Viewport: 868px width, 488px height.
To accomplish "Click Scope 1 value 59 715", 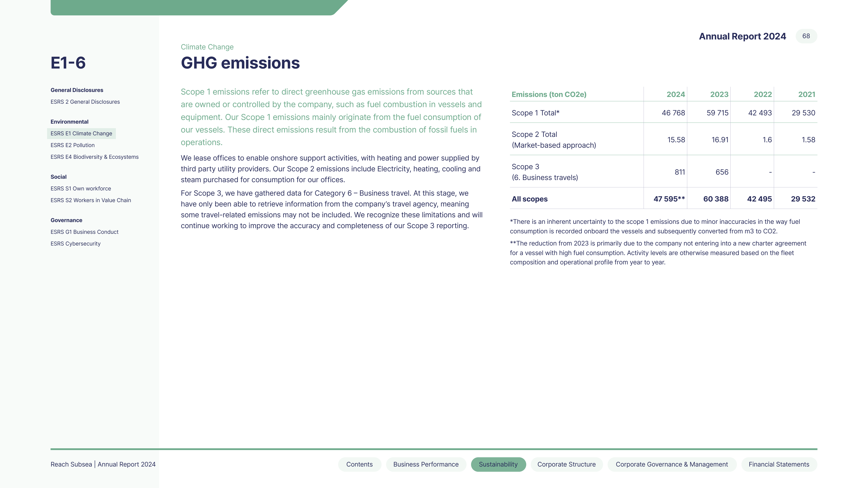I will pyautogui.click(x=717, y=113).
